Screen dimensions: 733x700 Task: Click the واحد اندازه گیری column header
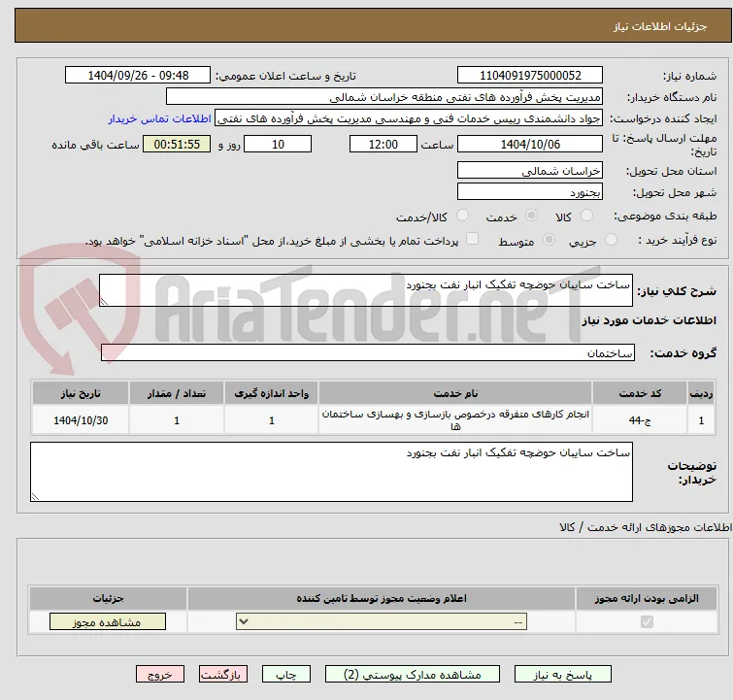pos(271,393)
